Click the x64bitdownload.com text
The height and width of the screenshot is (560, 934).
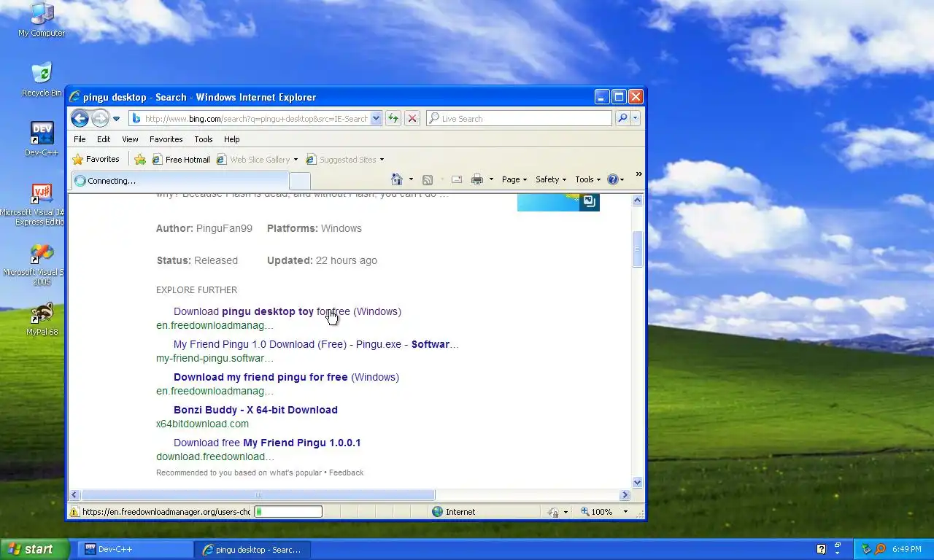pyautogui.click(x=202, y=424)
